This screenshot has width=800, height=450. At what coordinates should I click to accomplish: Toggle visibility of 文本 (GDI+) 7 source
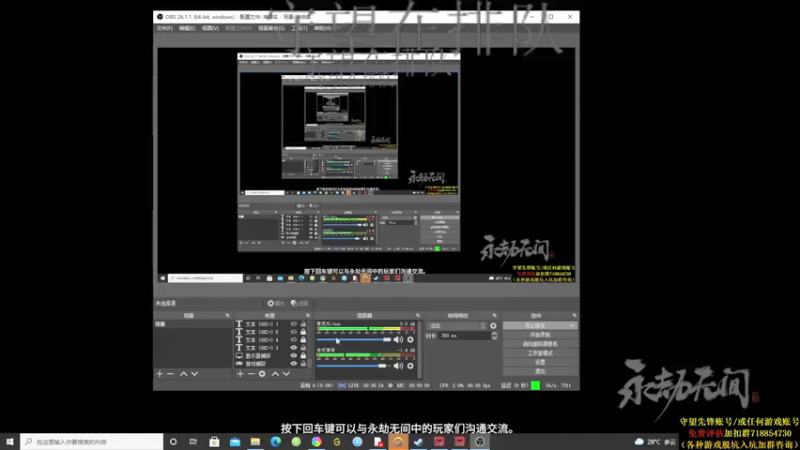point(293,324)
